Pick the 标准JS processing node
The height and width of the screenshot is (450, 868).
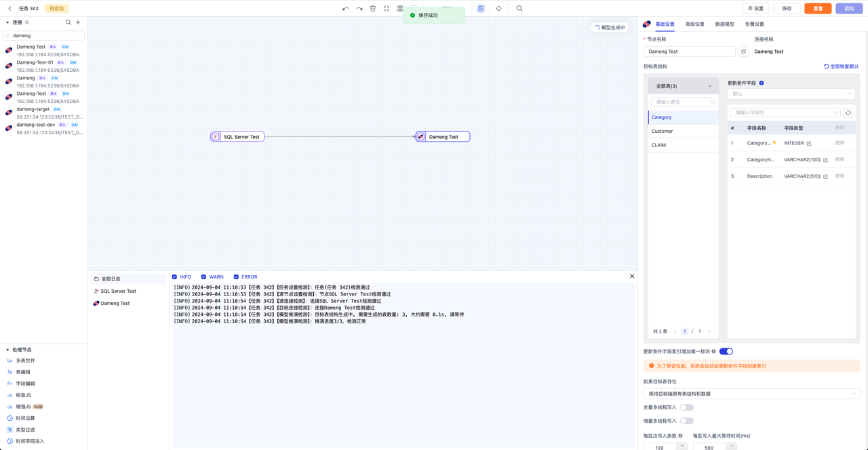[x=24, y=395]
